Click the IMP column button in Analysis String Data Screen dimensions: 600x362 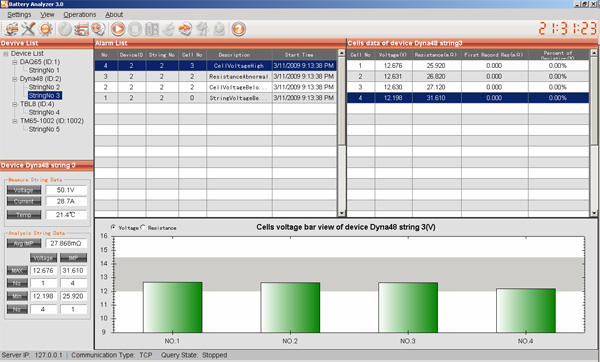click(73, 258)
